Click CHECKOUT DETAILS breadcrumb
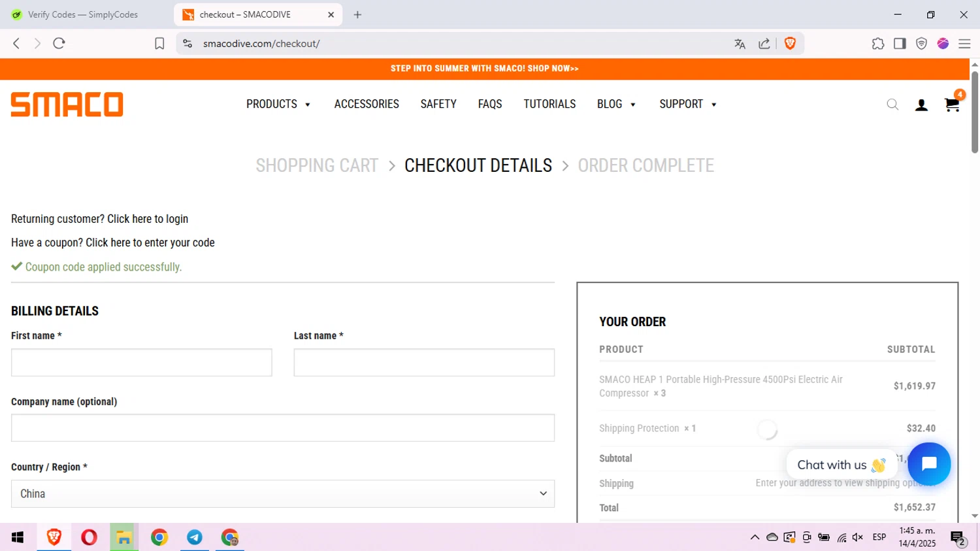 tap(478, 165)
